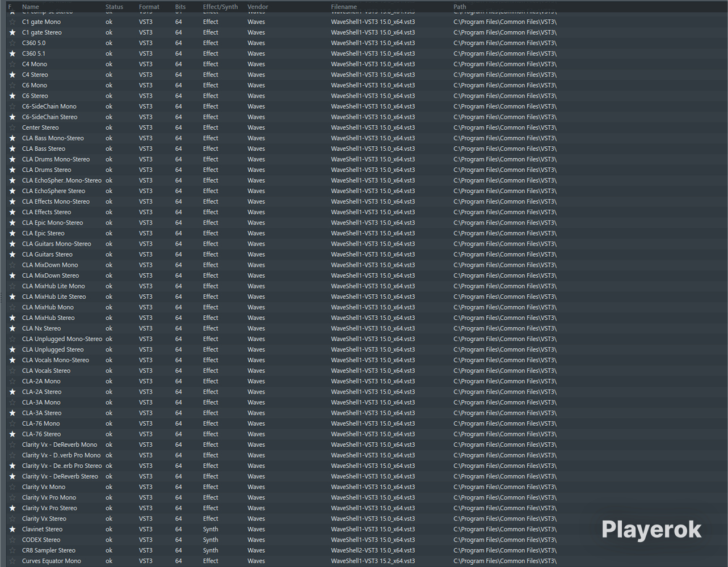This screenshot has height=567, width=728.
Task: Select the 'CLA Vocals Mono-Stereo' plugin name
Action: coord(56,360)
